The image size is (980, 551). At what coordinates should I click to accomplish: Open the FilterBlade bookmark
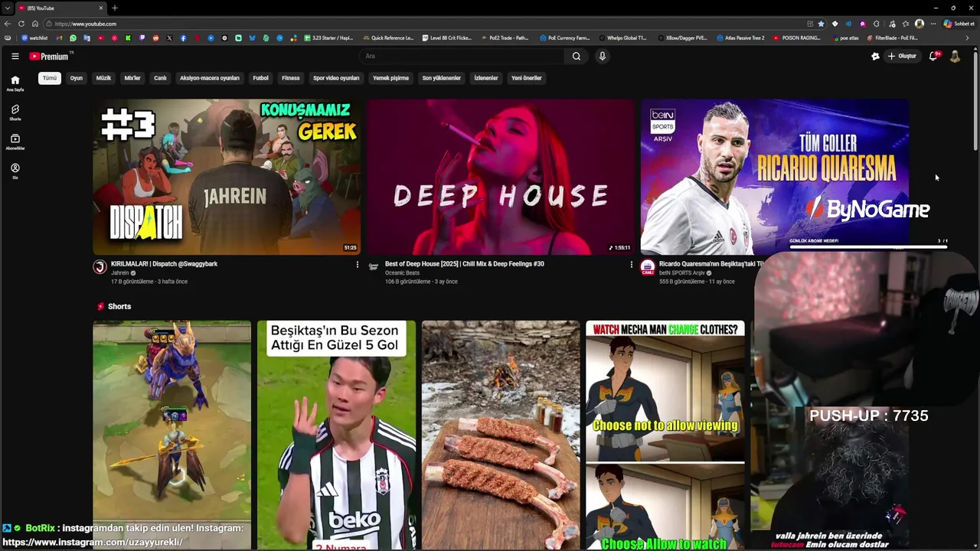pos(893,37)
